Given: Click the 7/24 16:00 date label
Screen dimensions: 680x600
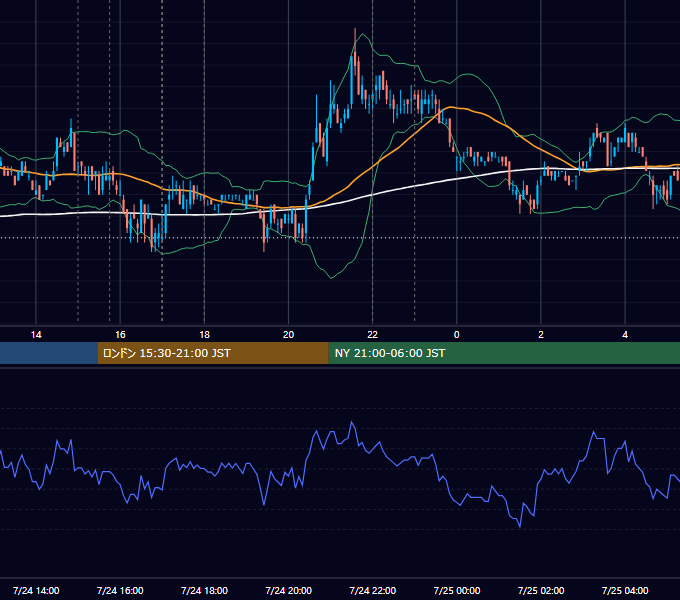Looking at the screenshot, I should (120, 590).
